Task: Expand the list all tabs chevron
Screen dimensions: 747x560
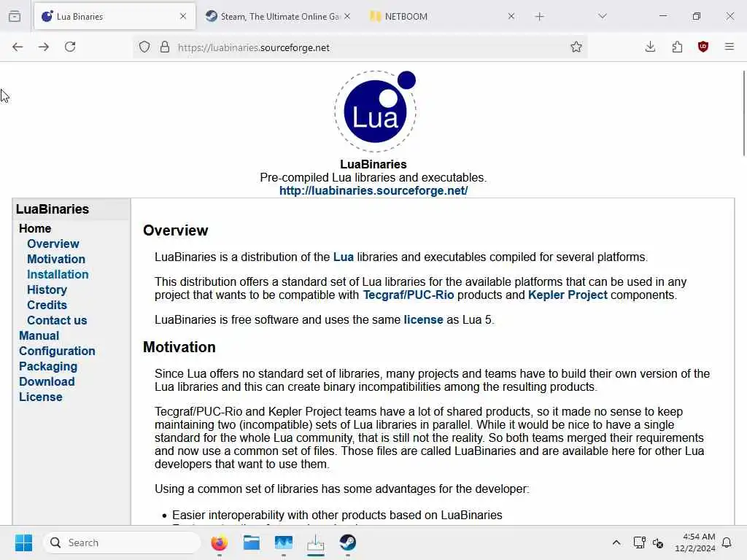Action: pyautogui.click(x=602, y=16)
